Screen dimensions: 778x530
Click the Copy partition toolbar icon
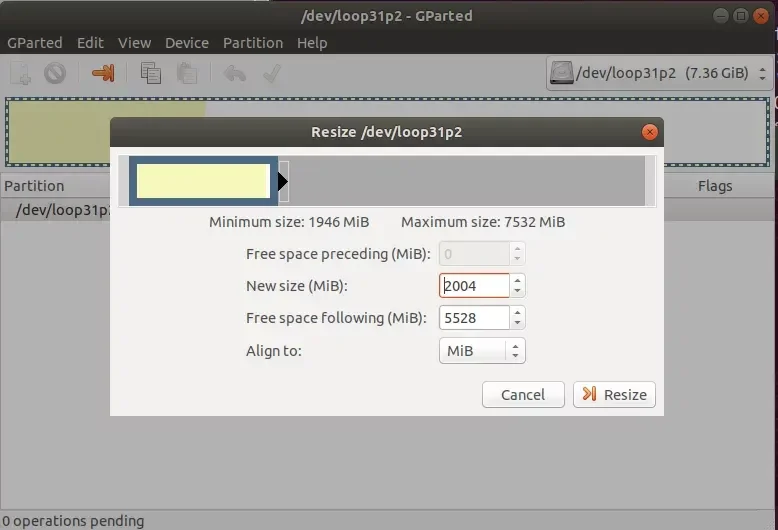(x=150, y=73)
